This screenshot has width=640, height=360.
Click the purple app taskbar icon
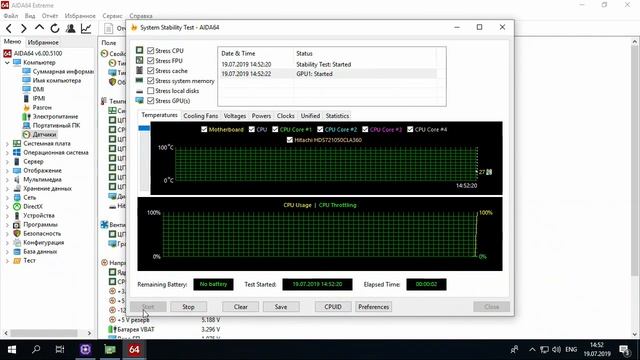click(x=85, y=349)
